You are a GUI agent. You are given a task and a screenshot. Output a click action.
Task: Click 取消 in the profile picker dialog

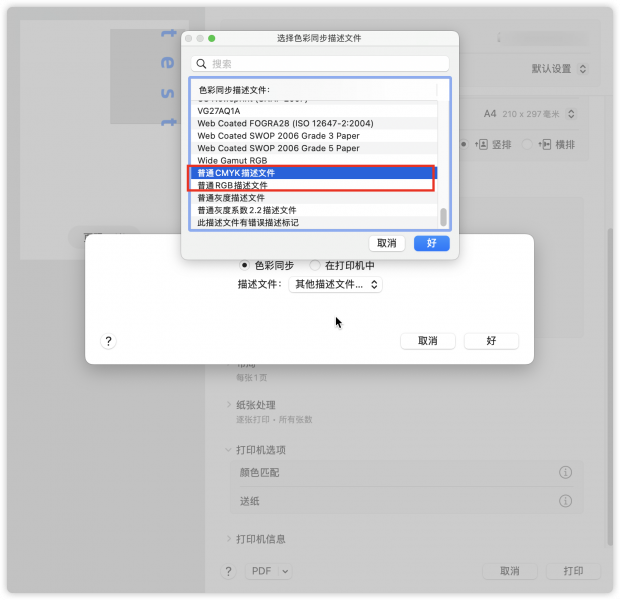tap(387, 243)
